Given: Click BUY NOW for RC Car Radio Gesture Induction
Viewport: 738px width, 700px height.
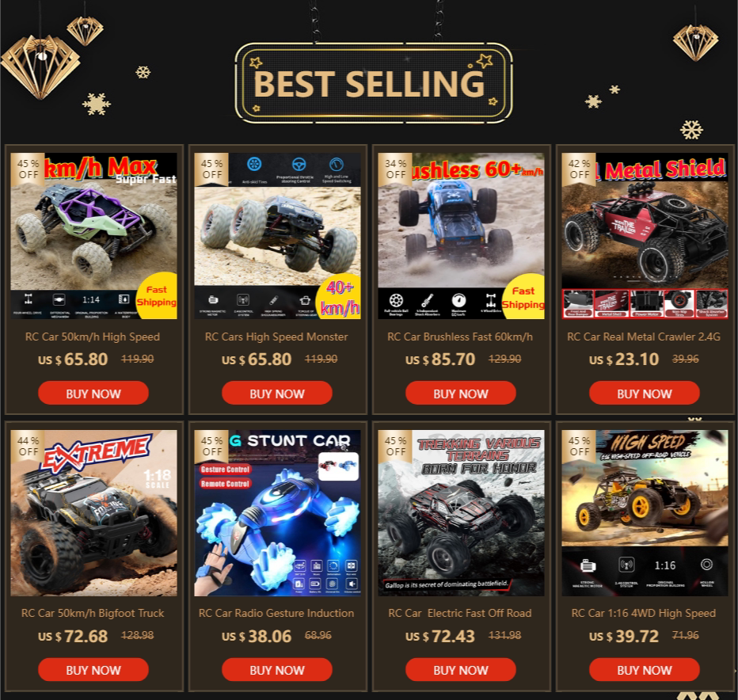Looking at the screenshot, I should (277, 669).
